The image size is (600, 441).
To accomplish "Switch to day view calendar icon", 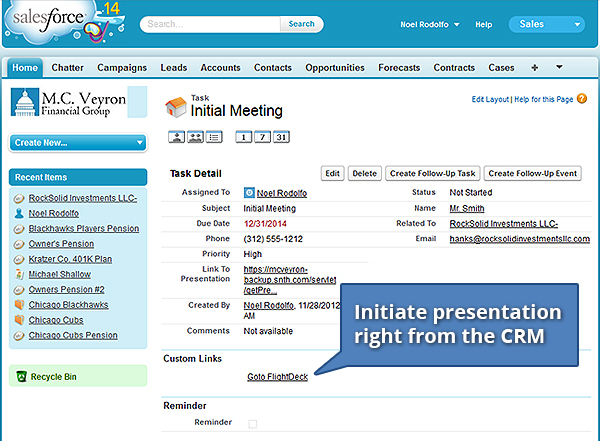I will click(244, 137).
